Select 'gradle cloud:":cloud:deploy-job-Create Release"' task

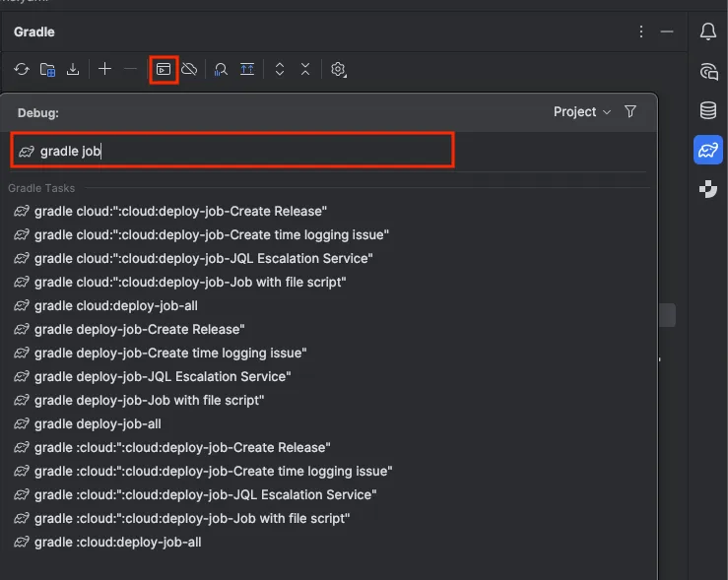[x=329, y=211]
